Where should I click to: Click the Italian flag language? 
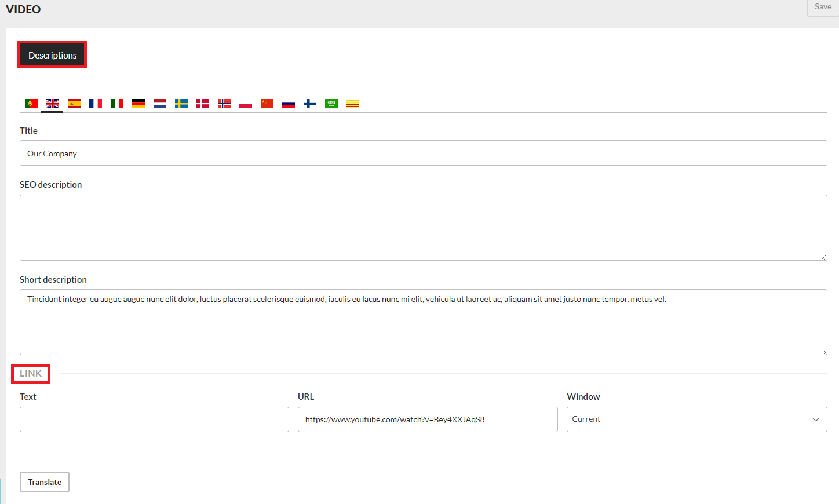click(117, 104)
